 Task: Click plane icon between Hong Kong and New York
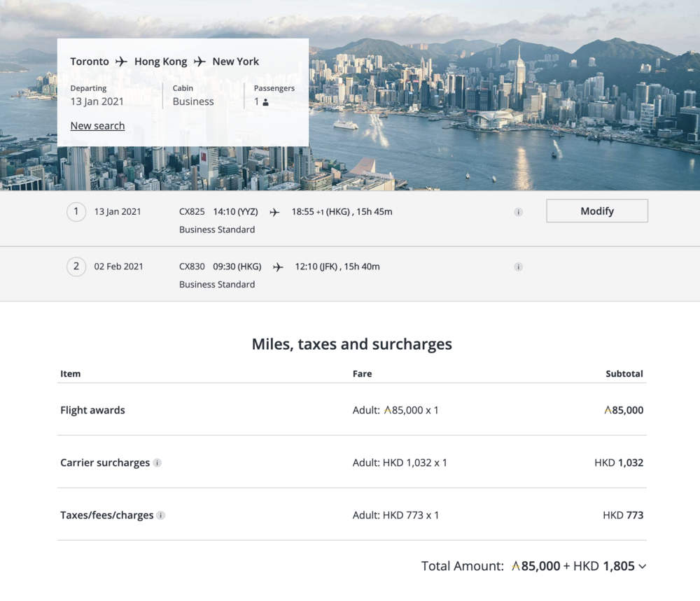click(x=200, y=62)
